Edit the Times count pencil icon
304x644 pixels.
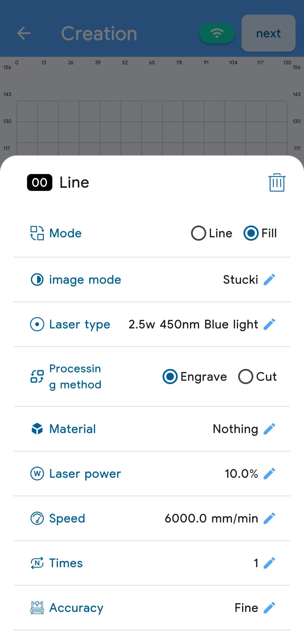pos(269,563)
